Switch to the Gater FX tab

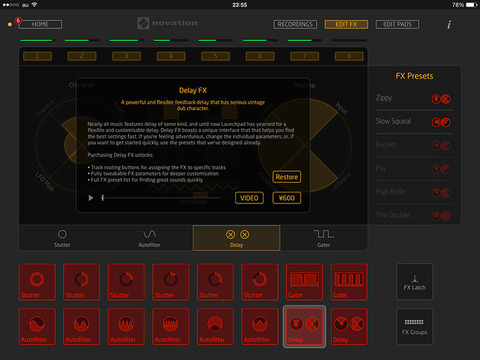click(324, 238)
